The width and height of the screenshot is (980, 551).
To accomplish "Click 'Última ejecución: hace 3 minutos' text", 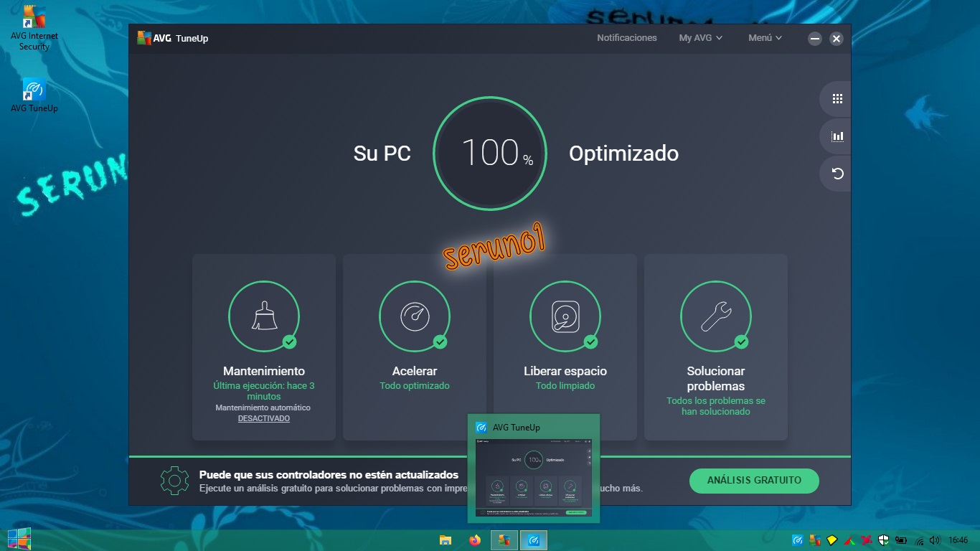I will click(x=264, y=391).
